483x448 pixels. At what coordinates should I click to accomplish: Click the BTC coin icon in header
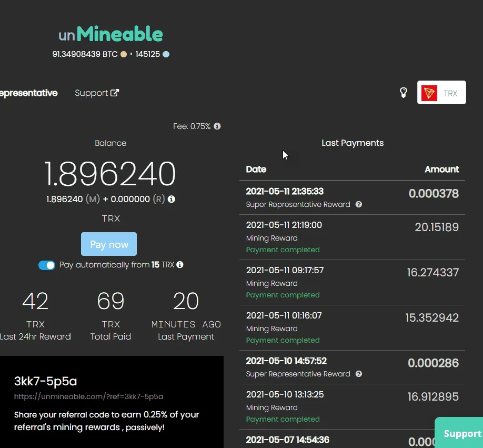click(124, 54)
